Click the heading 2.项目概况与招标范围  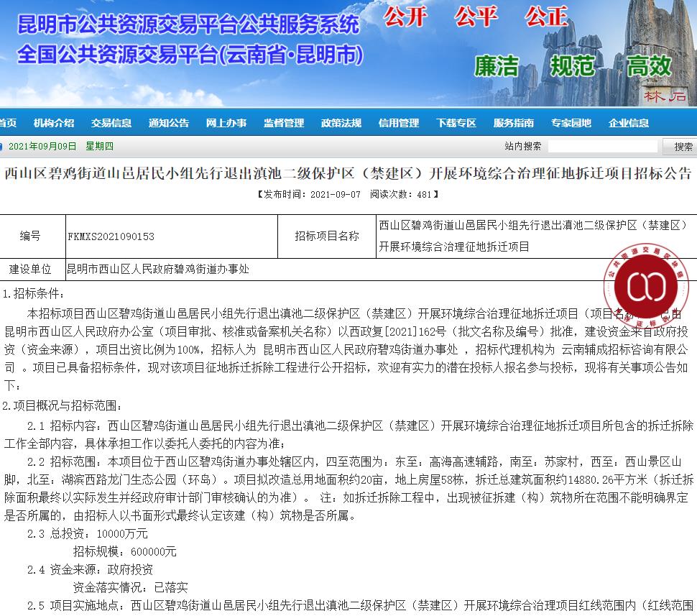point(62,405)
